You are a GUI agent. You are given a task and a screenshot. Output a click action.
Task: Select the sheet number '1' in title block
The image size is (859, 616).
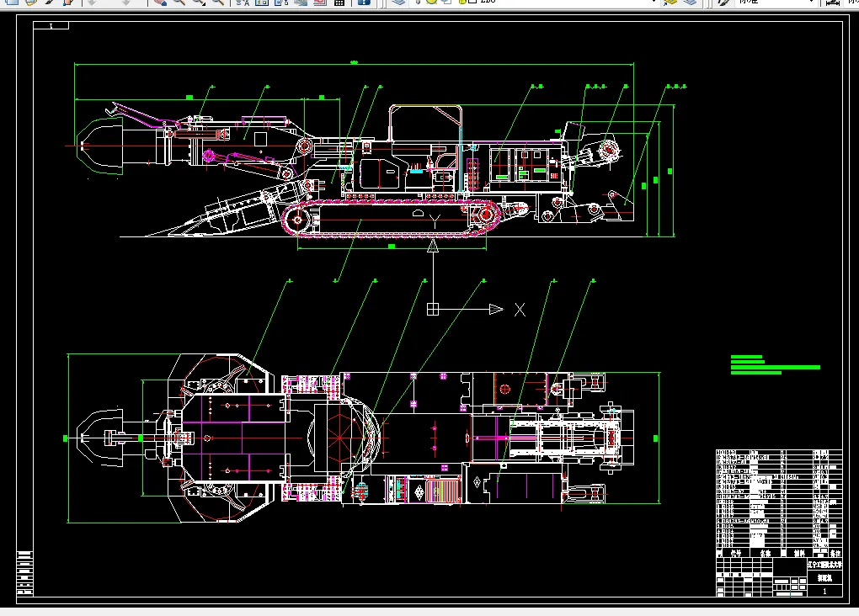[x=824, y=592]
